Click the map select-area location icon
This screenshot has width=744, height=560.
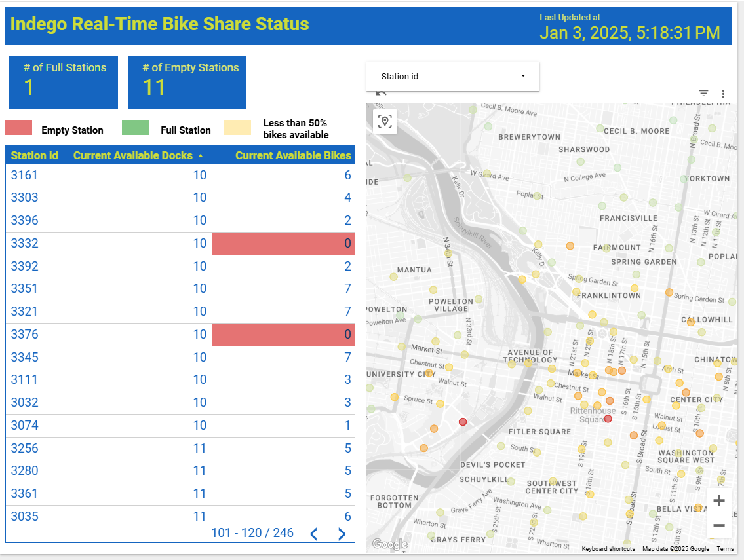pyautogui.click(x=385, y=121)
